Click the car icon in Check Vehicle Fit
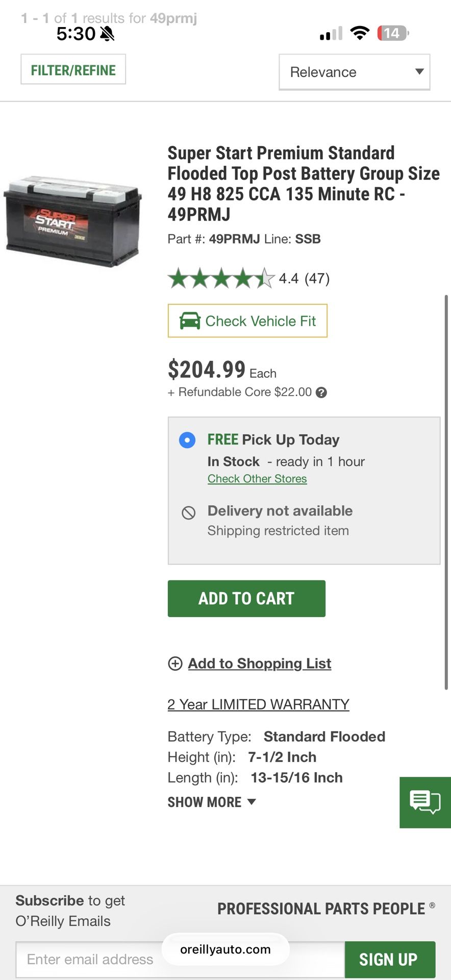Viewport: 451px width, 980px height. [x=190, y=321]
